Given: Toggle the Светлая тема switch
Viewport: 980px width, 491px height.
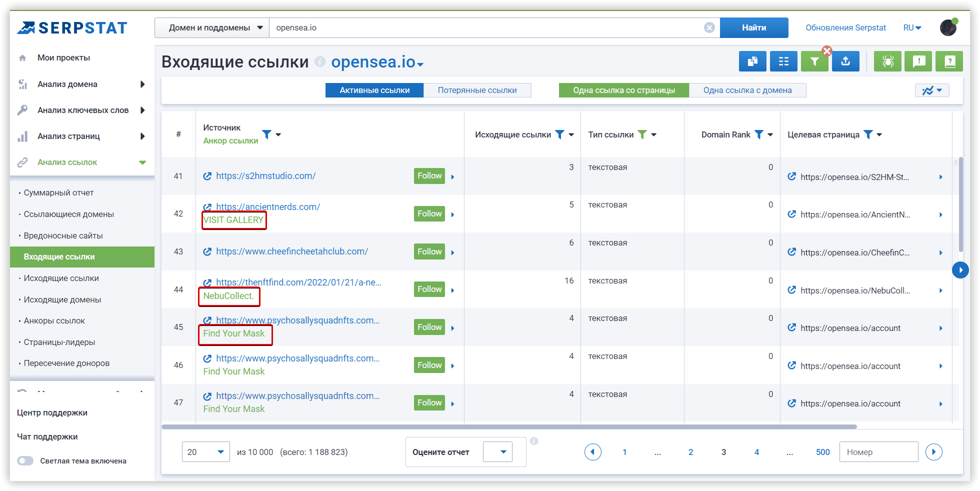Looking at the screenshot, I should [x=25, y=461].
